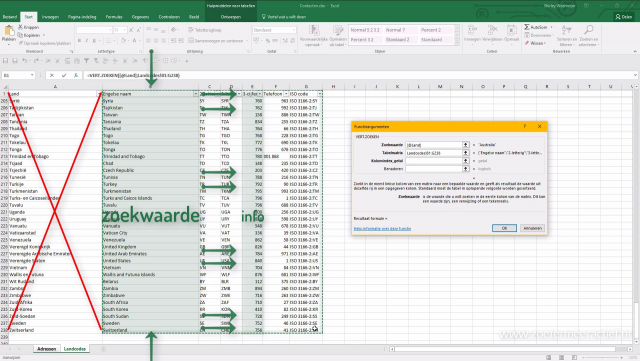
Task: Apply the Normal 7 cell style
Action: coord(401,30)
